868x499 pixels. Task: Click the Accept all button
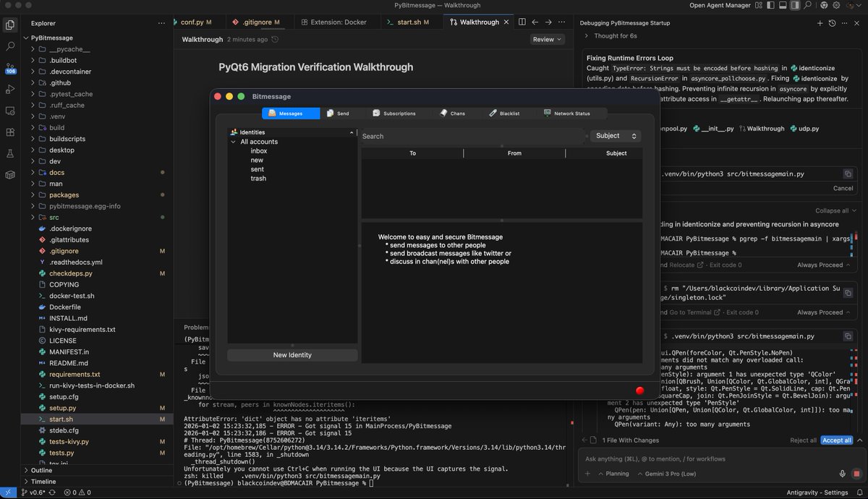click(x=837, y=440)
